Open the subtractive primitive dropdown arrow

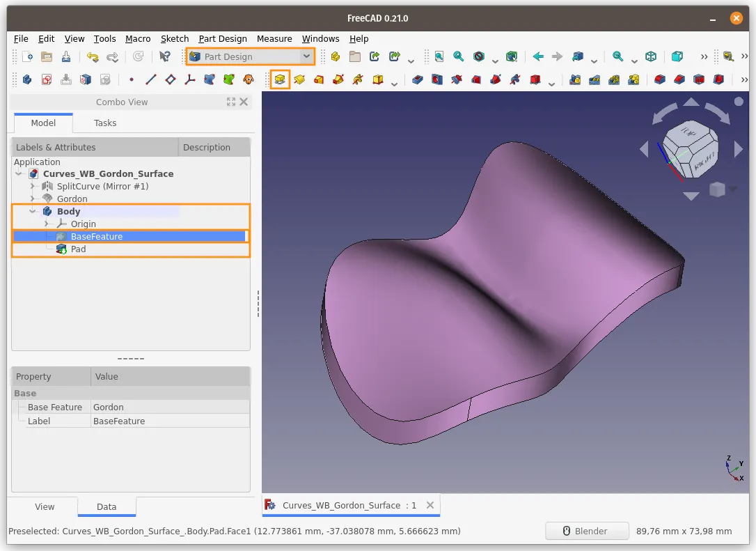tap(551, 84)
